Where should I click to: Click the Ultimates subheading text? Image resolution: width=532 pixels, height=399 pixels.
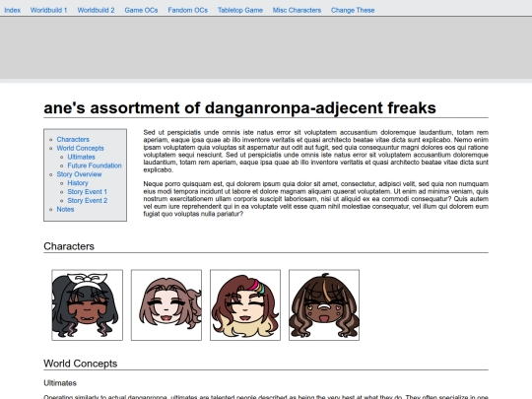(x=60, y=383)
